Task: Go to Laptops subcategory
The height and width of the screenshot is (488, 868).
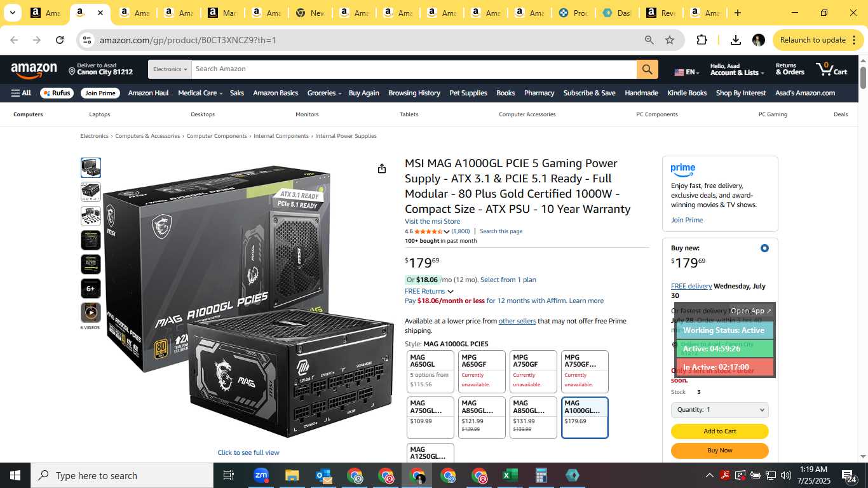Action: (x=100, y=114)
